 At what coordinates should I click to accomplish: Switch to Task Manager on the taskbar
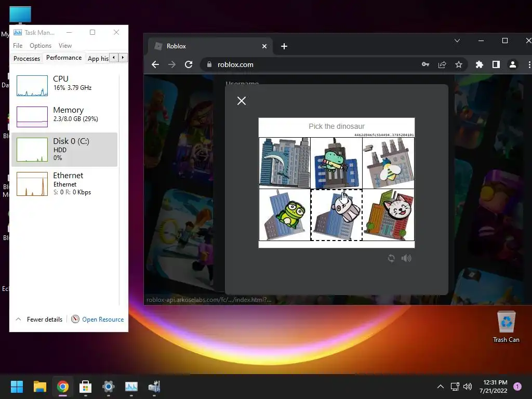point(131,387)
